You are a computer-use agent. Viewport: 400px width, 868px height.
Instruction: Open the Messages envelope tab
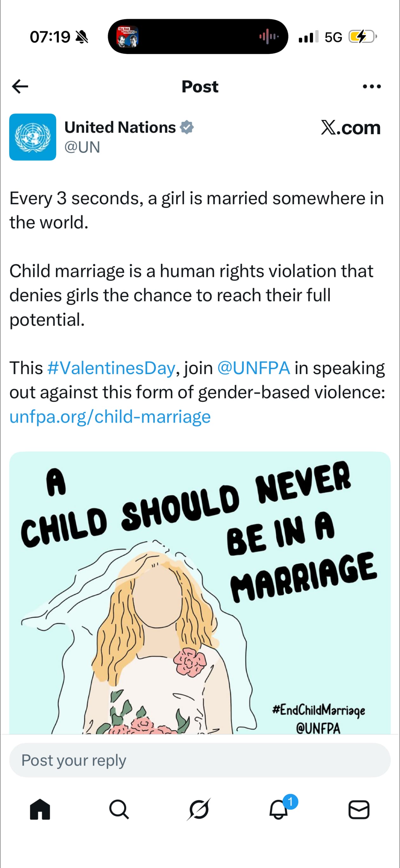(x=358, y=809)
